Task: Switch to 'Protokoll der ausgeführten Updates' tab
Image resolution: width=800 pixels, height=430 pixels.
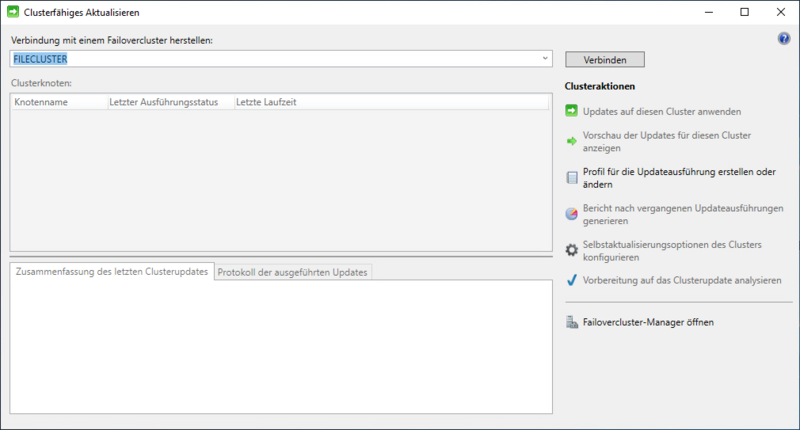Action: tap(293, 272)
